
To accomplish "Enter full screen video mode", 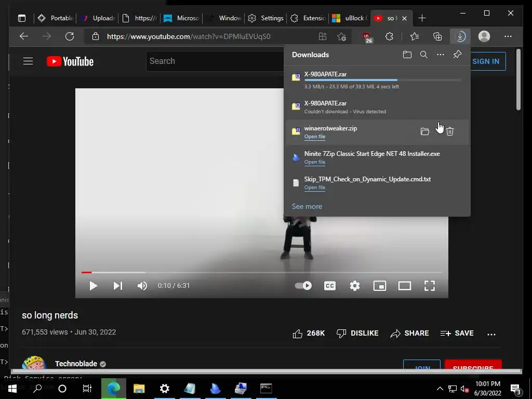I will pyautogui.click(x=430, y=286).
